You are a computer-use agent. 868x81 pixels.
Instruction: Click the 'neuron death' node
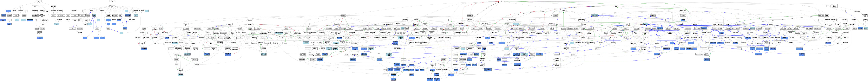click(x=144, y=28)
